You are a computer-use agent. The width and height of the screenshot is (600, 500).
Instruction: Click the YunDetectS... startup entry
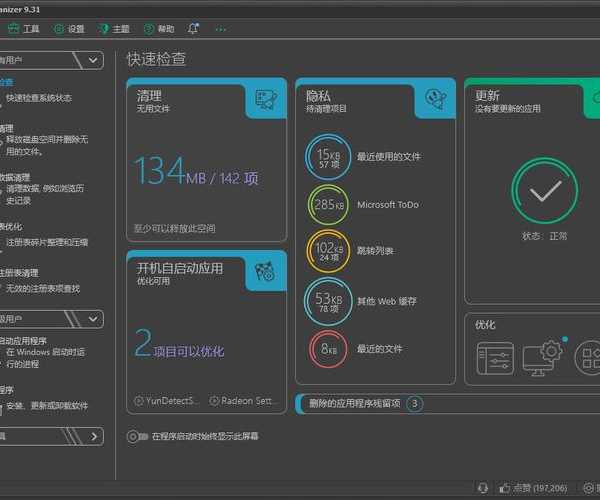click(167, 401)
